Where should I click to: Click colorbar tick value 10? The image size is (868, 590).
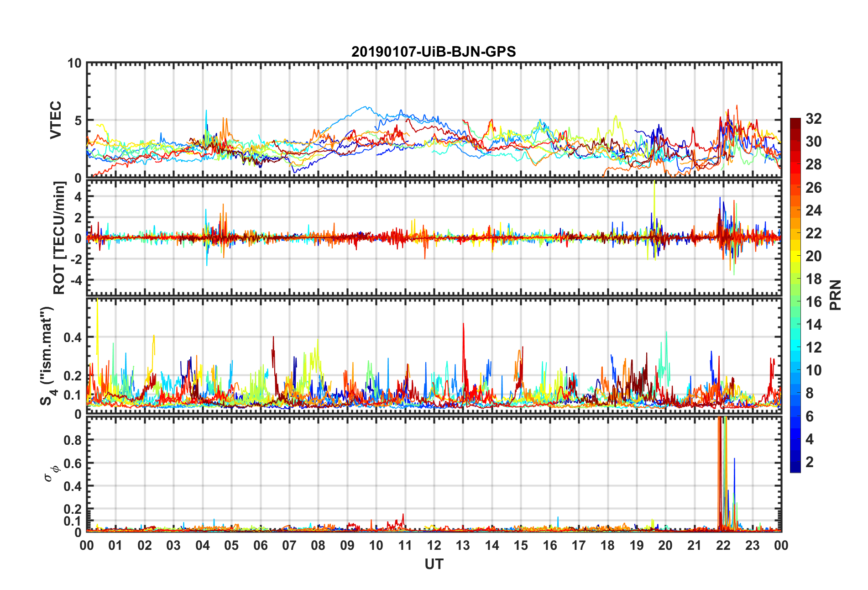(x=813, y=370)
